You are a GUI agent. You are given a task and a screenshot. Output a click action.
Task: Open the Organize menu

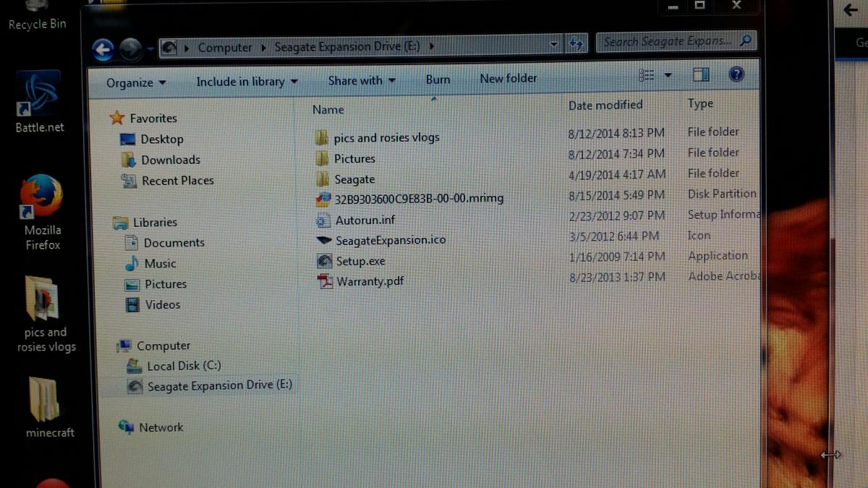(x=136, y=83)
